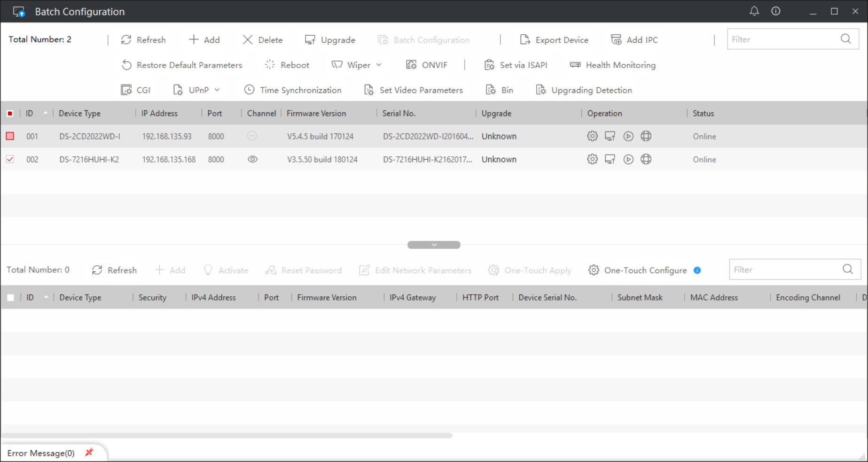Click the blue info icon near One-Touch Configure
The width and height of the screenshot is (868, 462).
click(x=697, y=270)
